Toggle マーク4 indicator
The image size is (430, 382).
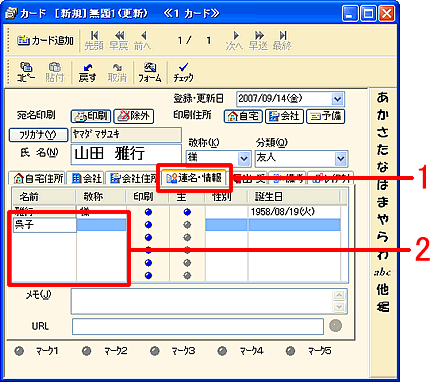tap(222, 351)
